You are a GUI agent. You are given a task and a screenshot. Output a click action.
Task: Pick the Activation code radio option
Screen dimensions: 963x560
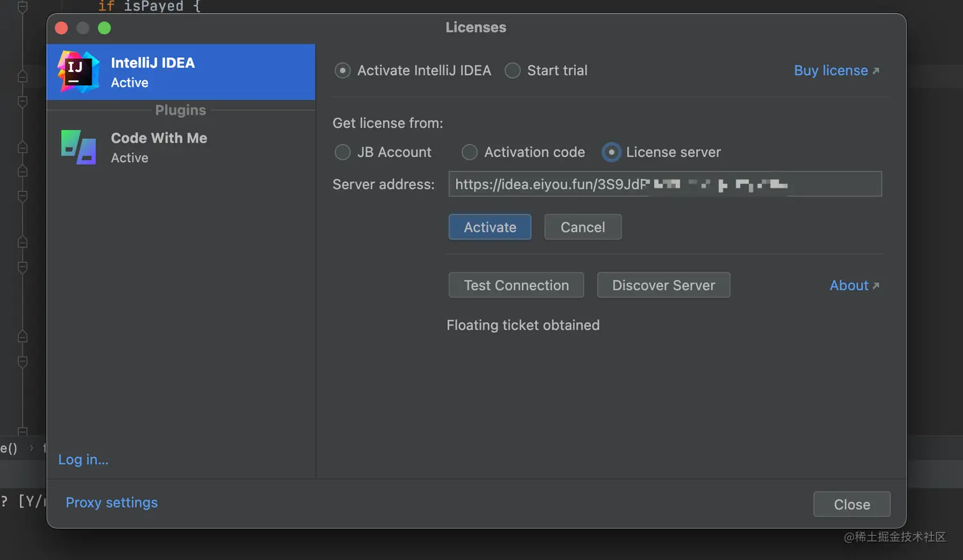469,152
